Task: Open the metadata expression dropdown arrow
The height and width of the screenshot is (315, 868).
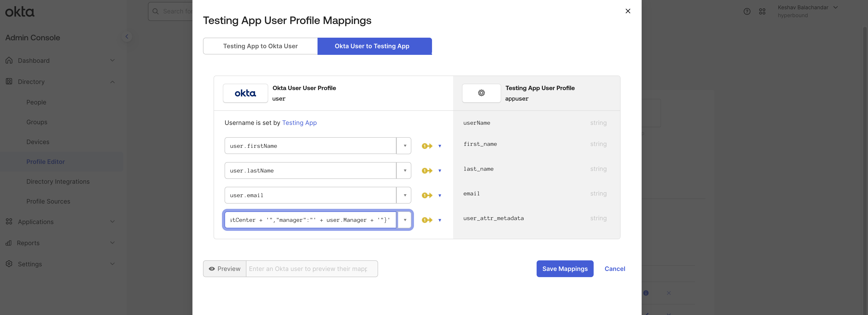Action: coord(405,220)
